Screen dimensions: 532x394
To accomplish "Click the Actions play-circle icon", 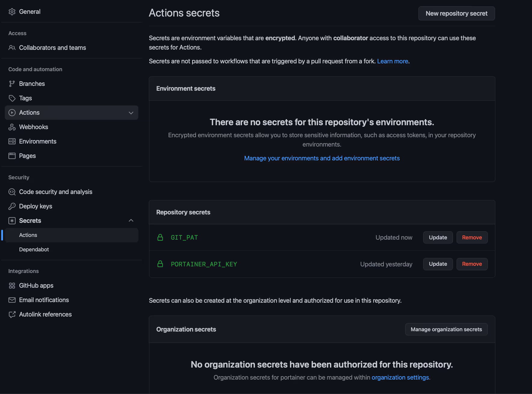I will (x=12, y=113).
